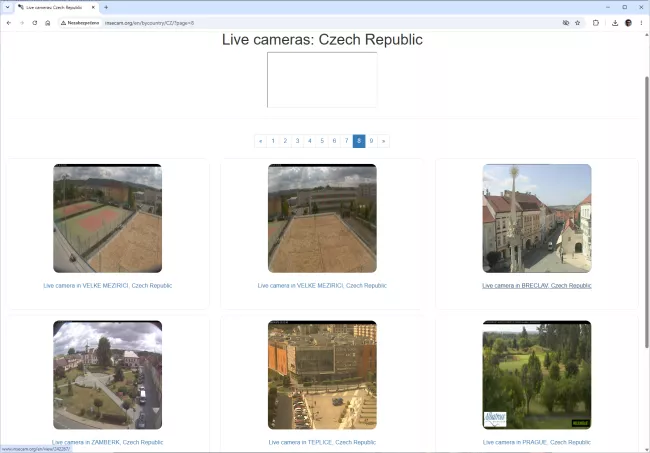Click the address bar URL field
650x453 pixels.
point(332,23)
